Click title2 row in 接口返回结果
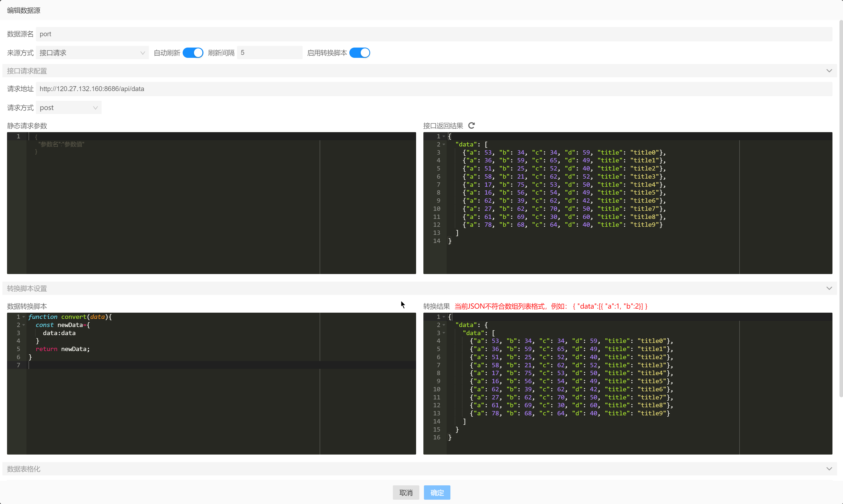Screen dimensions: 843x504 point(564,168)
